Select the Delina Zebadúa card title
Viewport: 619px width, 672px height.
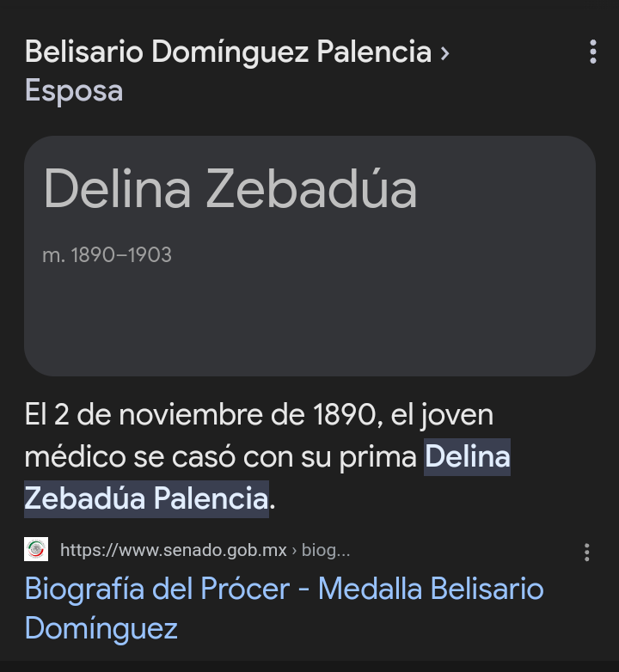(x=230, y=189)
